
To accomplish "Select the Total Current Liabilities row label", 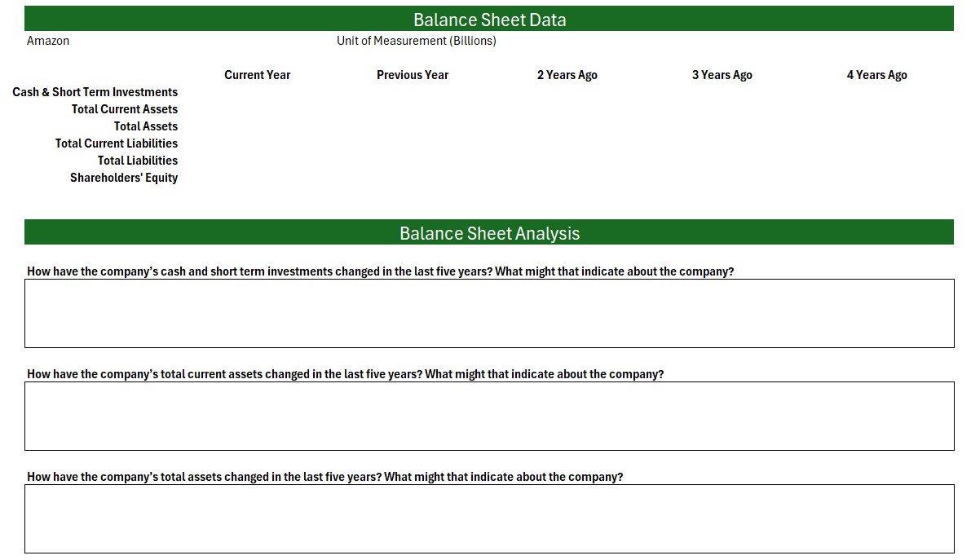I will (x=116, y=143).
